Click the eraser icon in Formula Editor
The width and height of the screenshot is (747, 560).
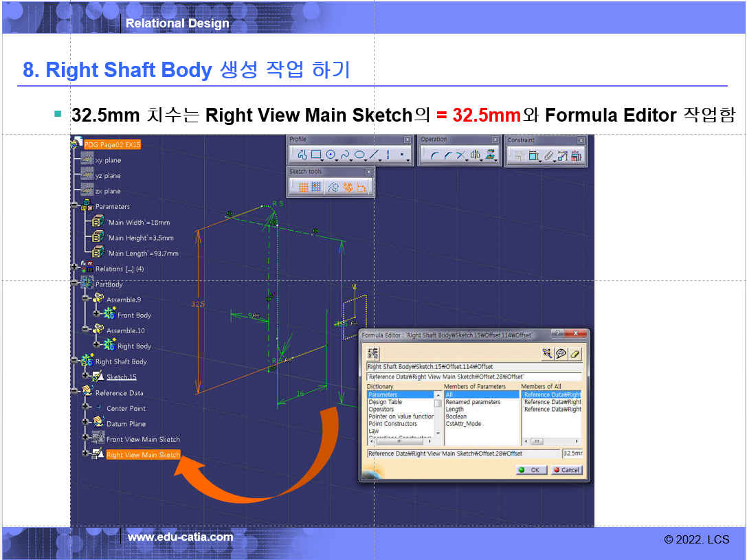[576, 354]
